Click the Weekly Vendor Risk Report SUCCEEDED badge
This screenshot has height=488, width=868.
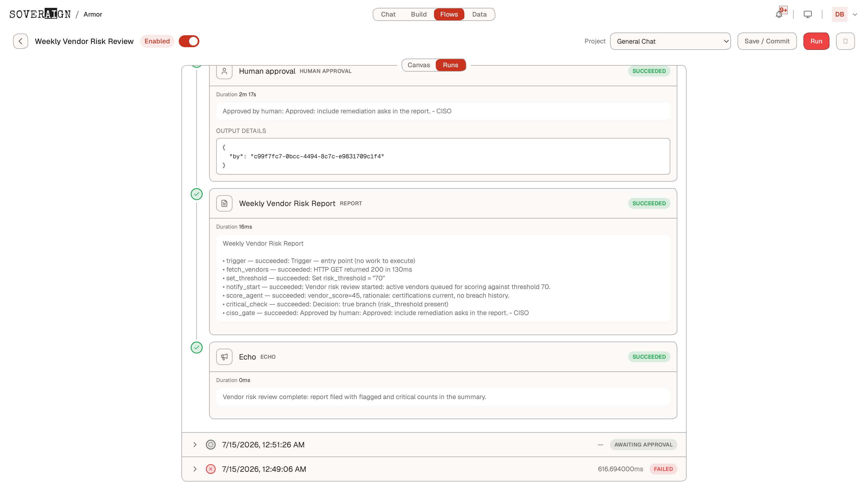(x=649, y=203)
